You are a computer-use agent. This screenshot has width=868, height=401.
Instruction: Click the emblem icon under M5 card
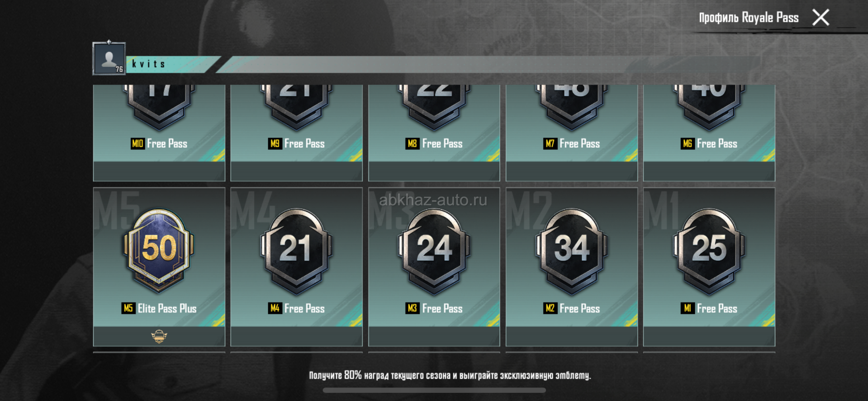(159, 336)
